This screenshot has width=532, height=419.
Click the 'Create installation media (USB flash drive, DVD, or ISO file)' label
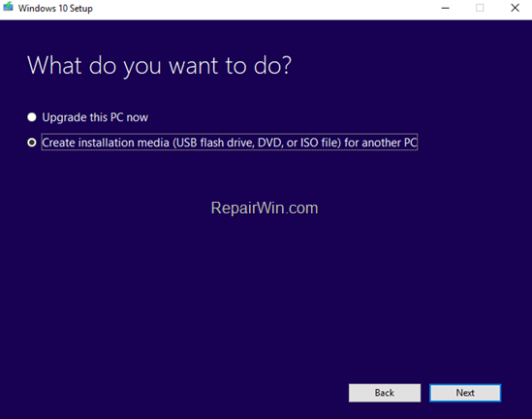230,143
